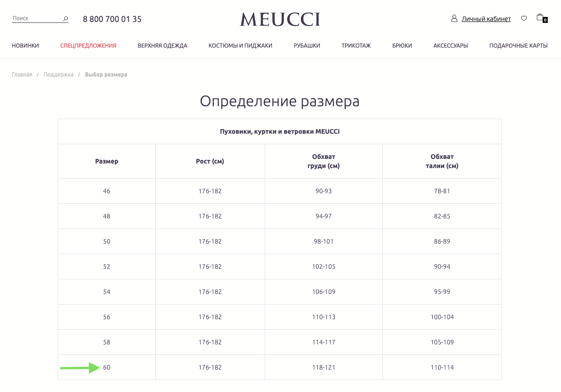The width and height of the screenshot is (561, 392).
Task: Click the user profile icon
Action: point(454,19)
